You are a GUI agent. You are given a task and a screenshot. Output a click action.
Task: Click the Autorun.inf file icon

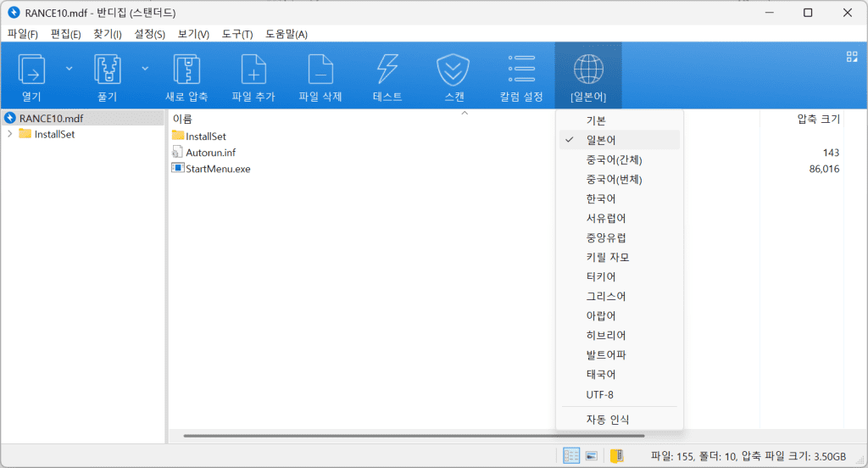pyautogui.click(x=177, y=152)
